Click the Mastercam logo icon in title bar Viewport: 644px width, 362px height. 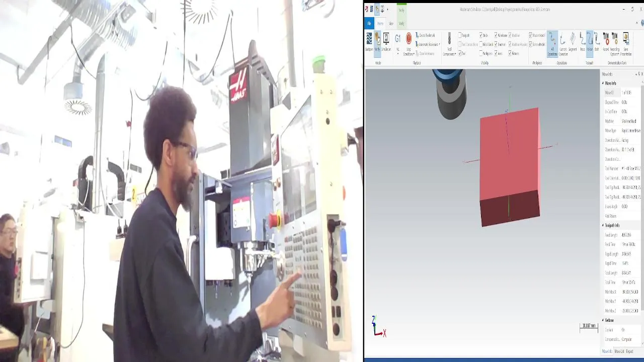pyautogui.click(x=366, y=9)
